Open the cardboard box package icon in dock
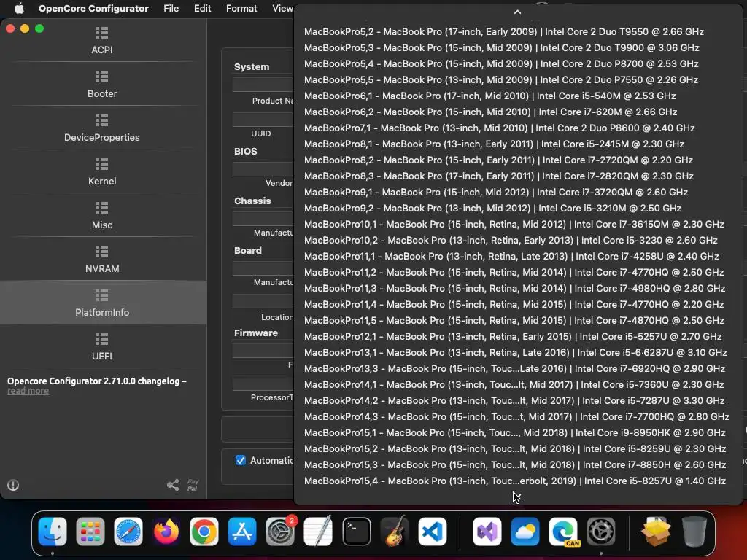The height and width of the screenshot is (560, 747). coord(656,532)
